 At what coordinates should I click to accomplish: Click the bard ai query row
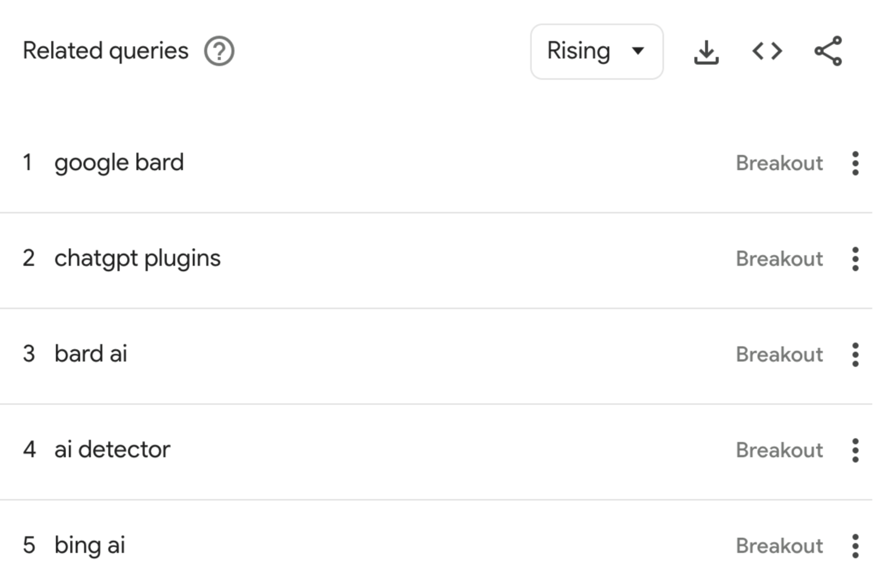[x=90, y=354]
